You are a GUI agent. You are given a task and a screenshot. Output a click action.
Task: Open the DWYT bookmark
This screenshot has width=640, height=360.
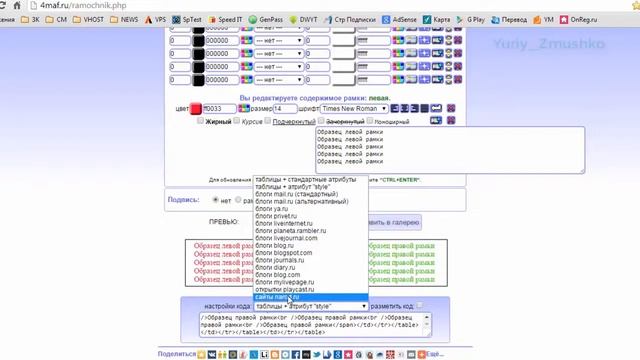(303, 20)
